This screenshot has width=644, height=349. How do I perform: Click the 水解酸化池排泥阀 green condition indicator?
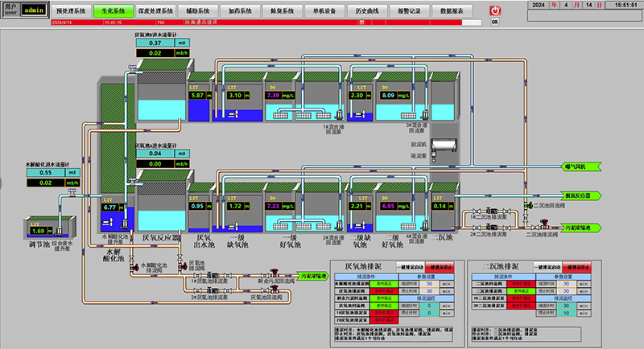tap(384, 284)
